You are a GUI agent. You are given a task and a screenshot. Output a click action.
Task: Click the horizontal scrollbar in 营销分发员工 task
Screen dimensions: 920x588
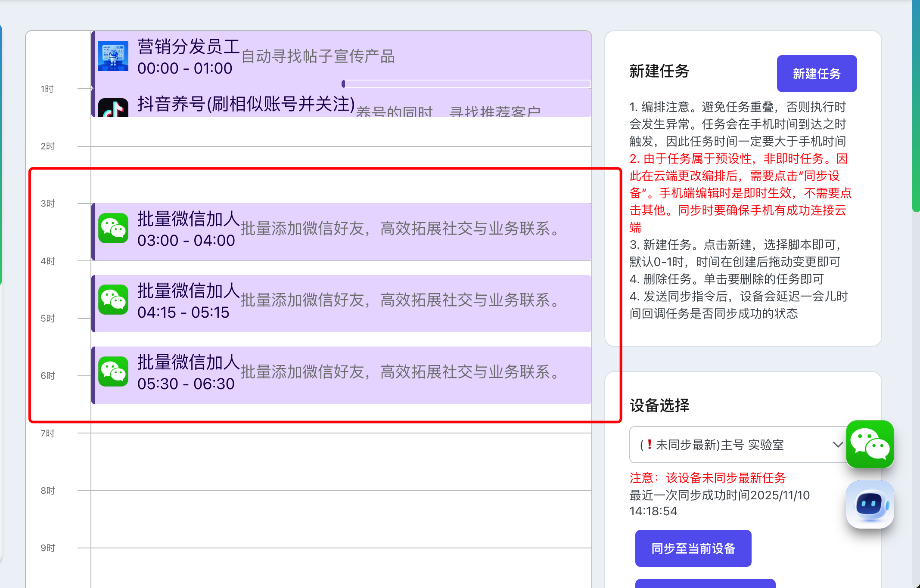click(466, 84)
